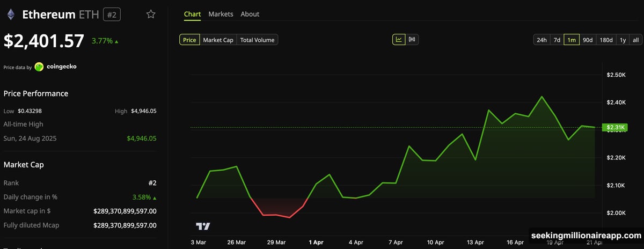
Task: Click the $2.40K y-axis label
Action: pyautogui.click(x=616, y=102)
